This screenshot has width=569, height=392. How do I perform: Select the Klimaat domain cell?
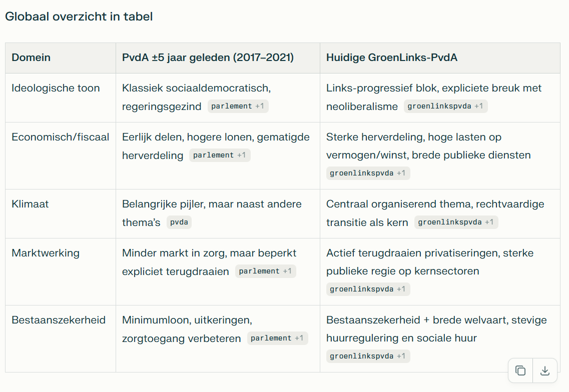coord(30,204)
